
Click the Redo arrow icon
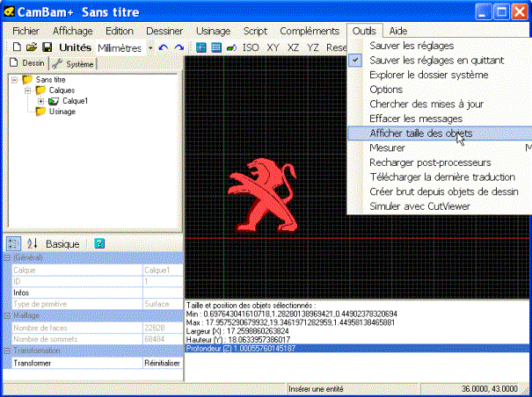179,47
